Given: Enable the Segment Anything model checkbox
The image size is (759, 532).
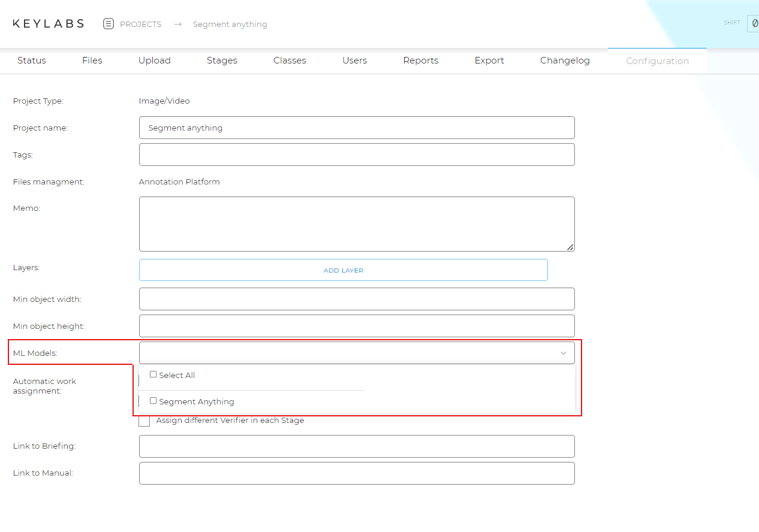Looking at the screenshot, I should (153, 401).
